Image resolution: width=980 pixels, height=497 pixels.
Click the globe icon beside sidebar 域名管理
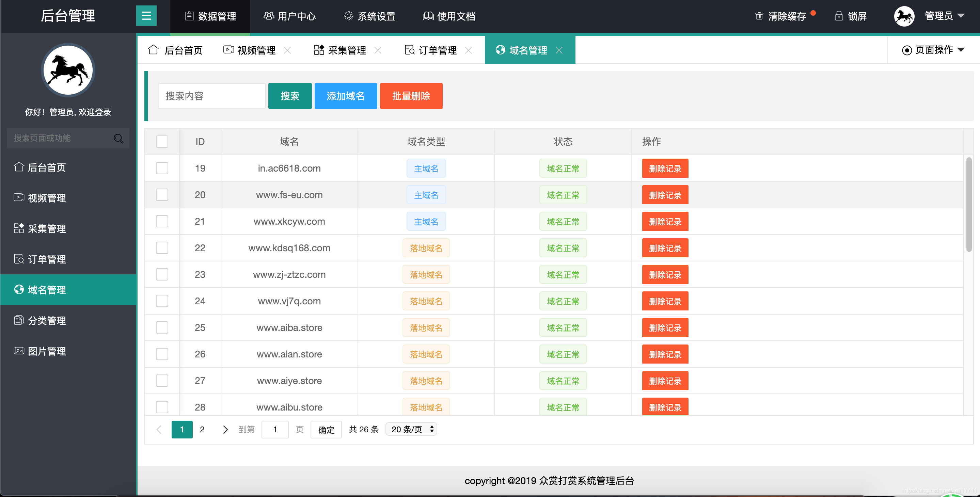pos(19,289)
